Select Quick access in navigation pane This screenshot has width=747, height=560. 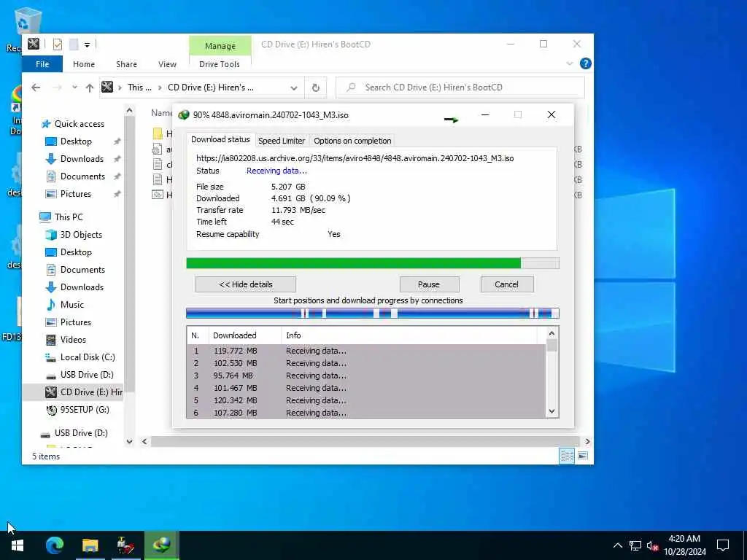[79, 124]
